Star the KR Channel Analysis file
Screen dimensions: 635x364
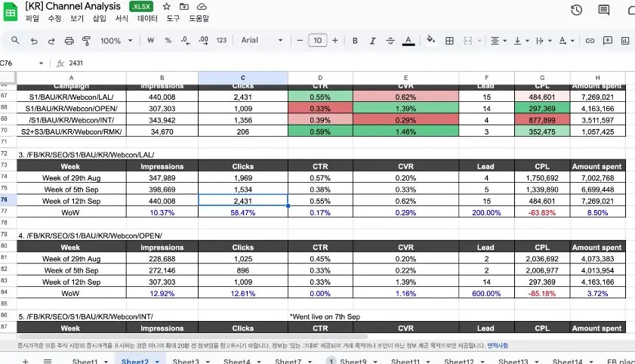pyautogui.click(x=166, y=7)
